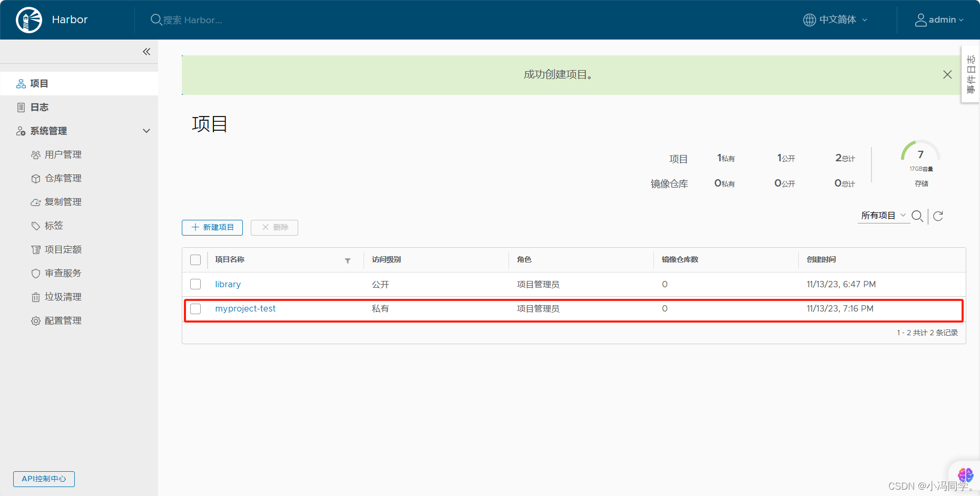This screenshot has width=980, height=496.
Task: Collapse the sidebar with double-chevron icon
Action: pos(146,52)
